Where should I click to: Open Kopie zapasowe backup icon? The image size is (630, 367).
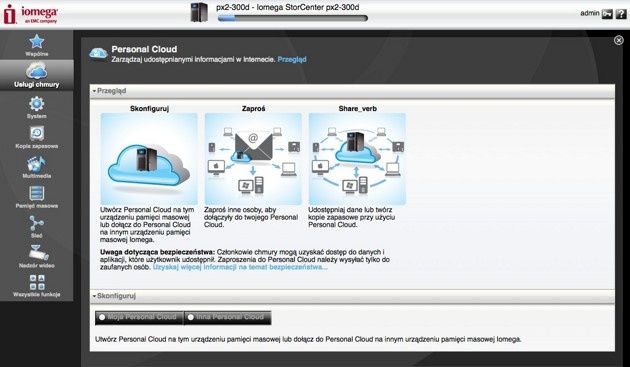coord(37,133)
